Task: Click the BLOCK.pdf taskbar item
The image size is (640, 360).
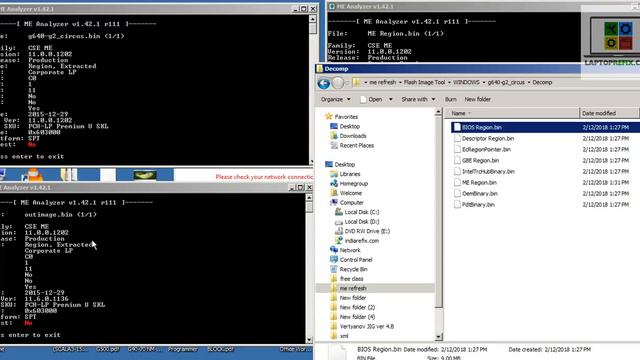Action: pos(220,349)
